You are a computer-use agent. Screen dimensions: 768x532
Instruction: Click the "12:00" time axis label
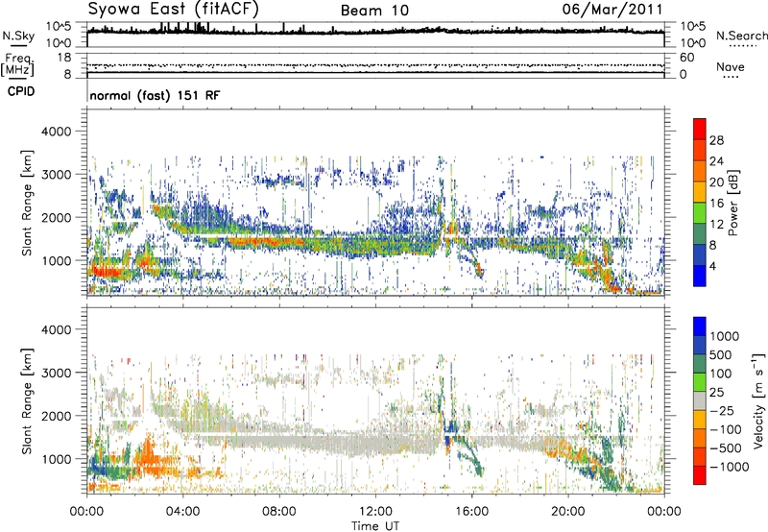click(375, 512)
